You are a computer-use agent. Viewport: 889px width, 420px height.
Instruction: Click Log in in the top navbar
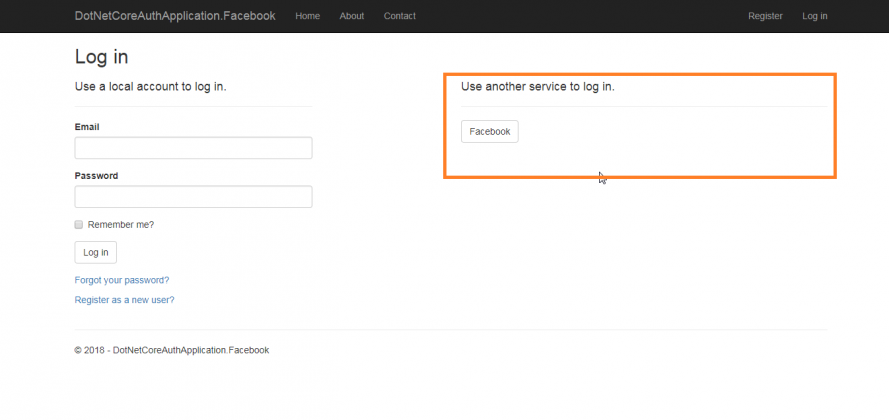click(x=814, y=16)
